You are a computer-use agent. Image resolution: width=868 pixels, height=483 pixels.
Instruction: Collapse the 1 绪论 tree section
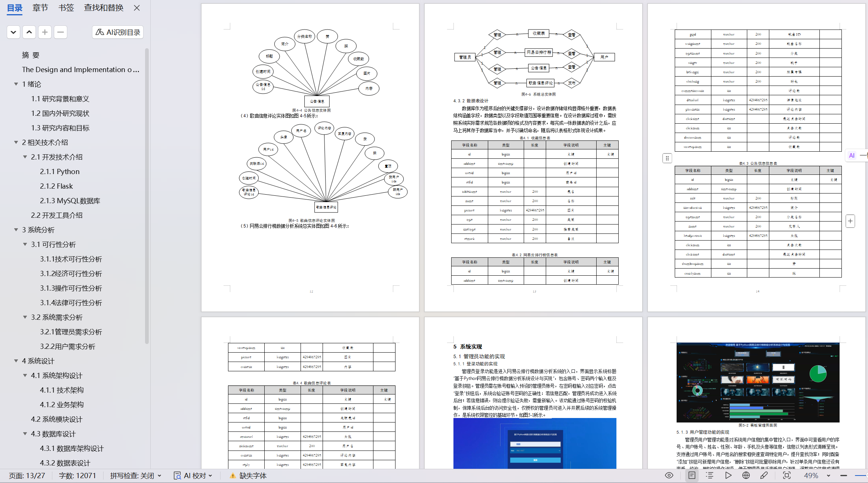tap(16, 84)
